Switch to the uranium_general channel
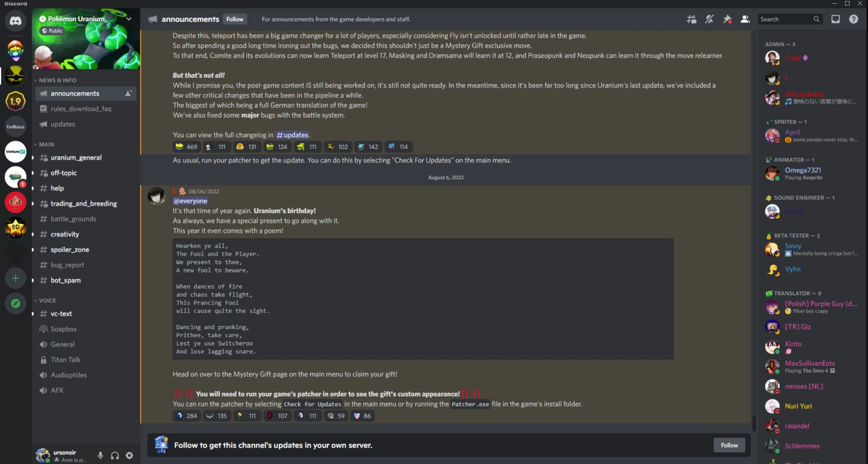Screen dimensions: 868x464 pos(76,157)
